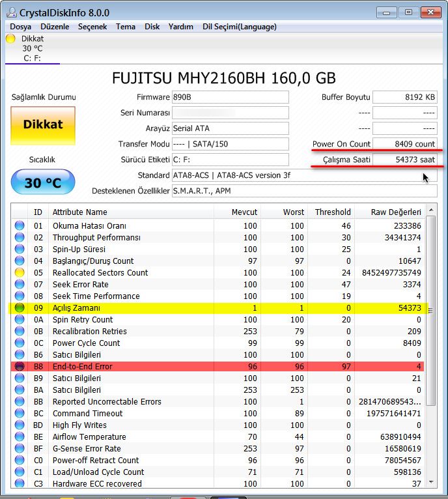448x499 pixels.
Task: Click status icon for Başlangıç/Duruş Count
Action: pos(20,261)
